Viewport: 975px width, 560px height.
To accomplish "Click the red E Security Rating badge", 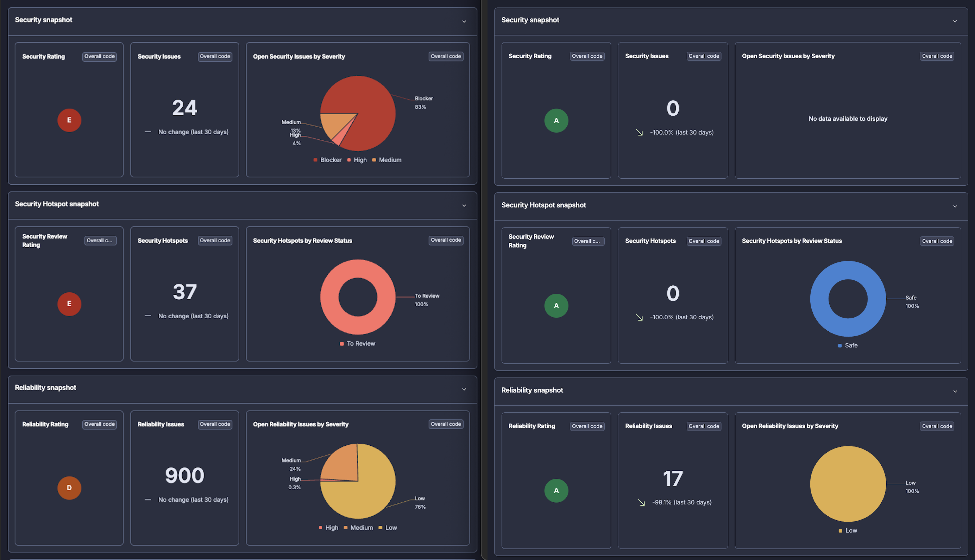I will (69, 120).
